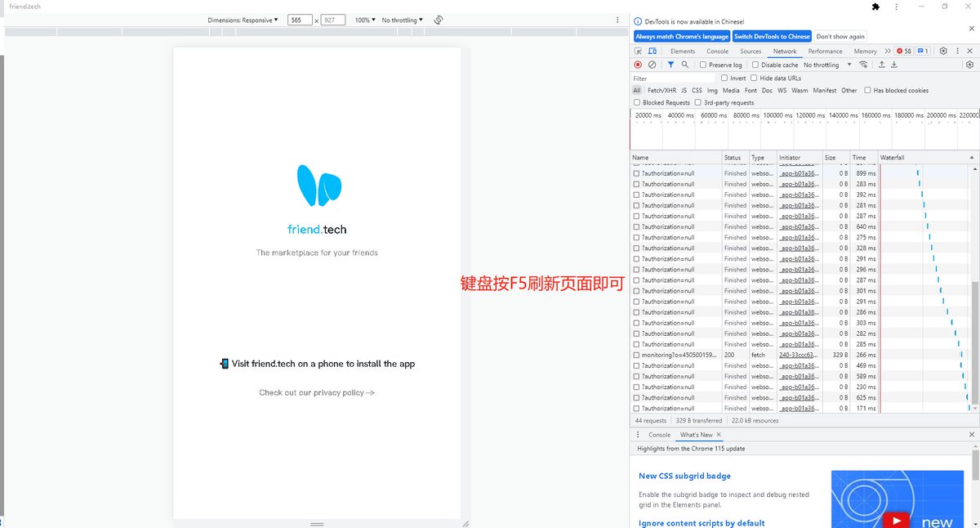This screenshot has width=980, height=528.
Task: Tick the Invert filter checkbox
Action: click(724, 78)
